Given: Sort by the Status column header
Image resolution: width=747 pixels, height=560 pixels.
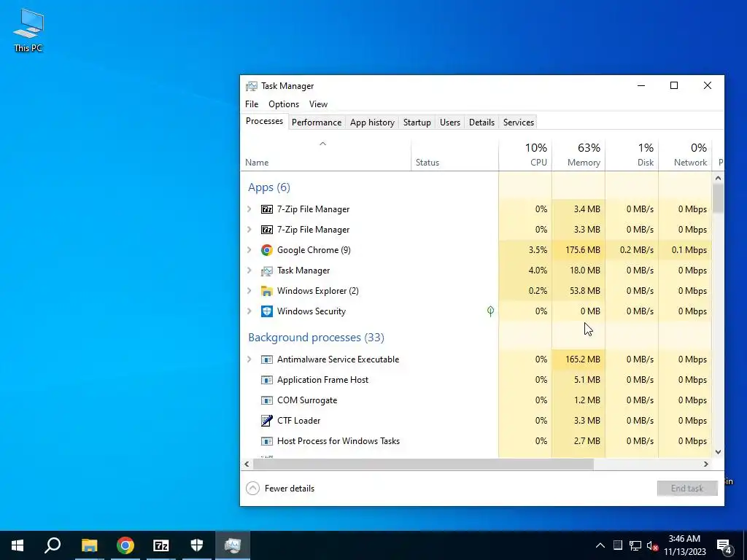Looking at the screenshot, I should coord(454,155).
